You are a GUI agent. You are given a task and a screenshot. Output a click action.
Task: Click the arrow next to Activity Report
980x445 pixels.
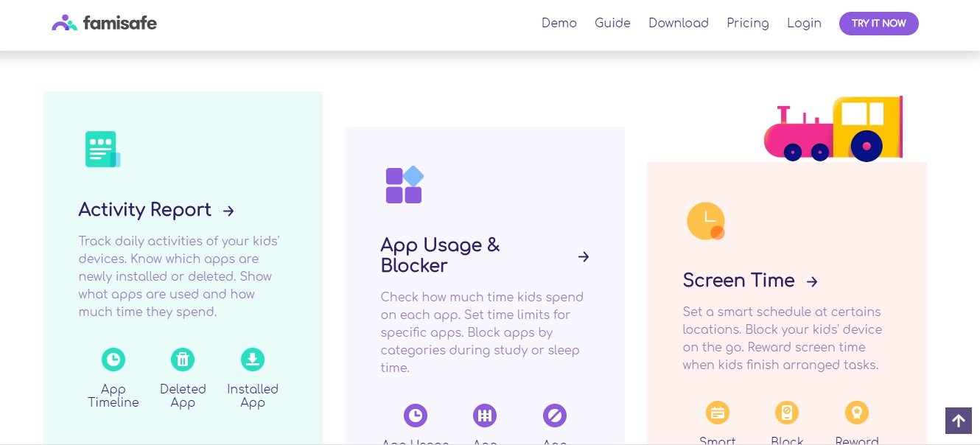pyautogui.click(x=228, y=211)
